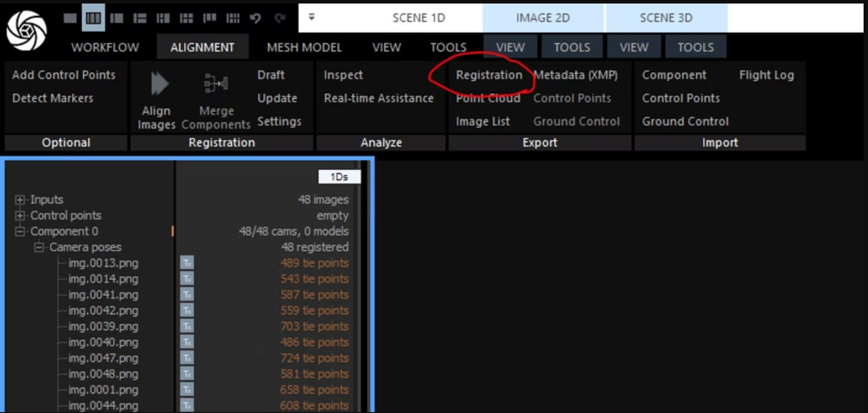Click the Tx icon beside img.0013.png
Screen dimensions: 868x413
tap(187, 263)
